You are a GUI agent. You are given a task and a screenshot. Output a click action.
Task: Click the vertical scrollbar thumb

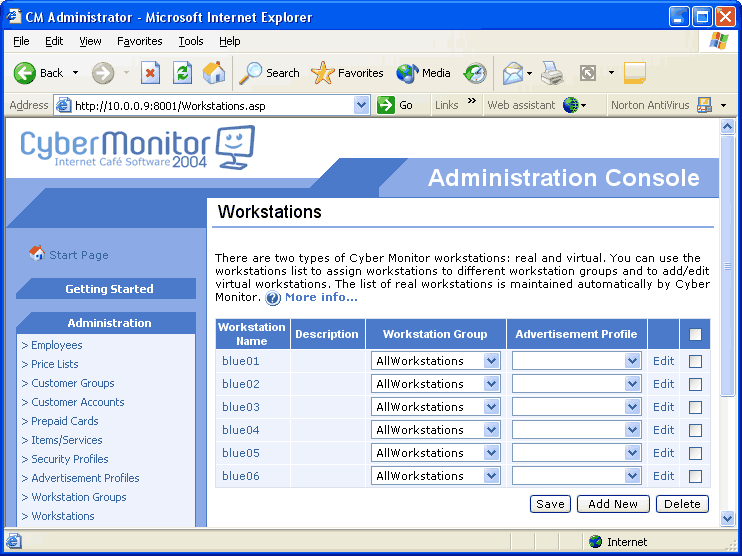coord(727,265)
